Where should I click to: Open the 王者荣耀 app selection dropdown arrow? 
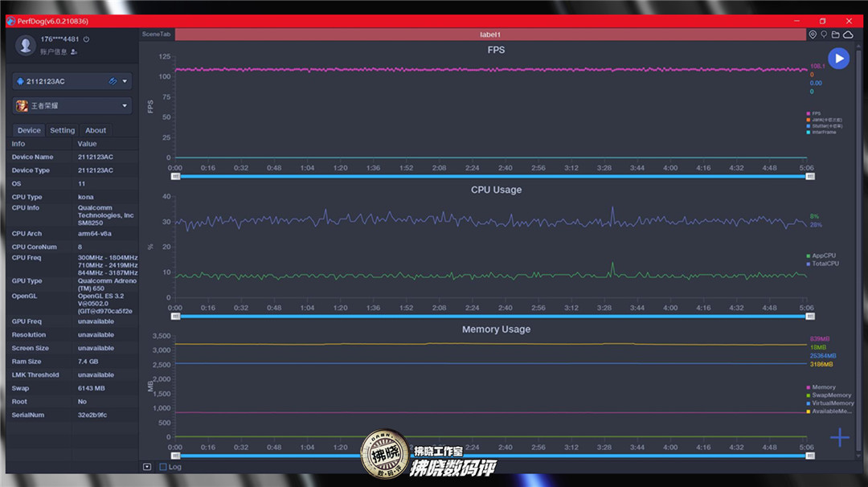125,106
